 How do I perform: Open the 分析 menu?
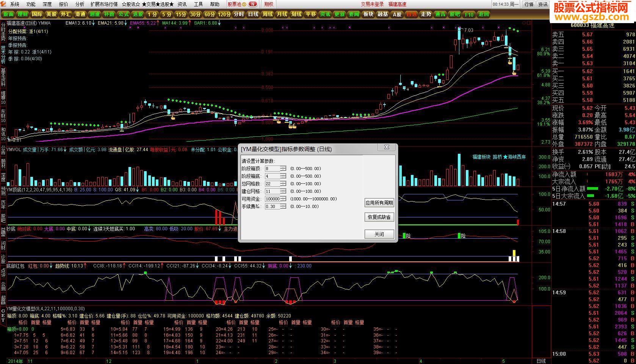[80, 4]
